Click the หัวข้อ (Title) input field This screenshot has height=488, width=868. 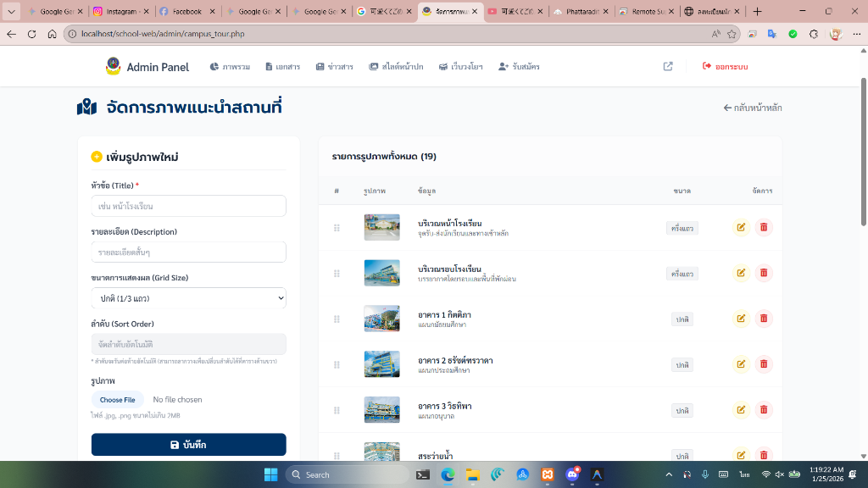188,205
